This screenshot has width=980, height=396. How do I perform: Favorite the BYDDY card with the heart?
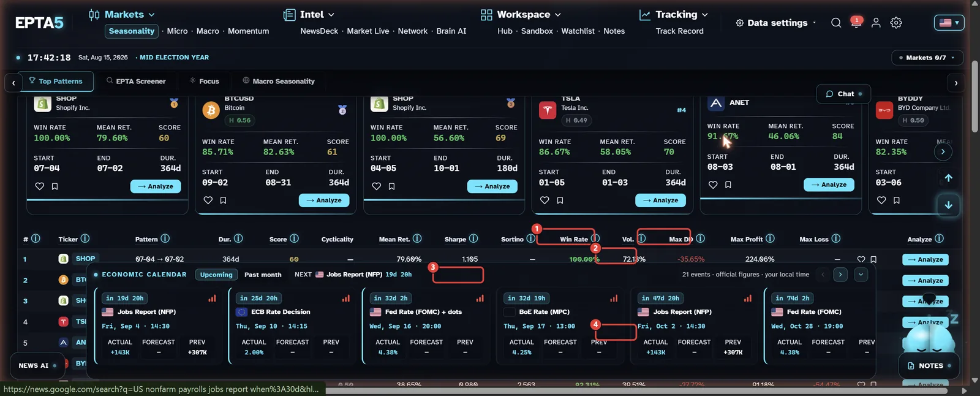click(x=881, y=200)
